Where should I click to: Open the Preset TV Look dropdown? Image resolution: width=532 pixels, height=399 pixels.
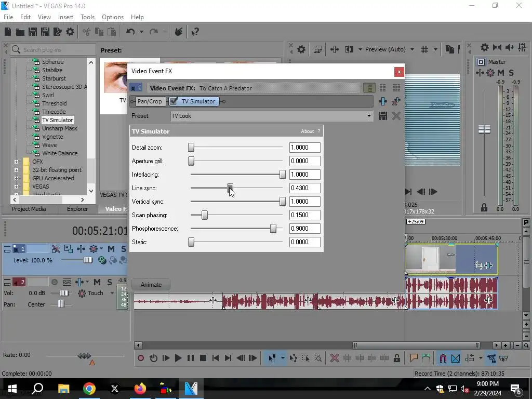[369, 116]
